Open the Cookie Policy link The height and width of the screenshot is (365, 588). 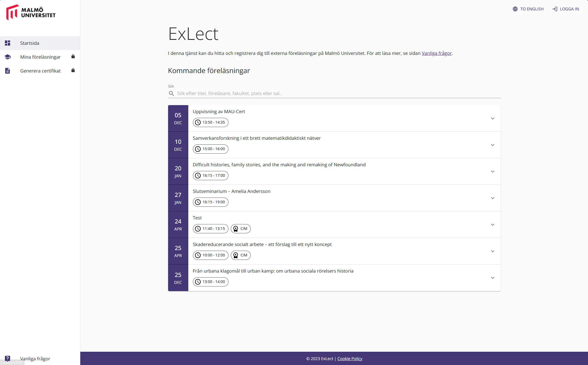coord(350,358)
